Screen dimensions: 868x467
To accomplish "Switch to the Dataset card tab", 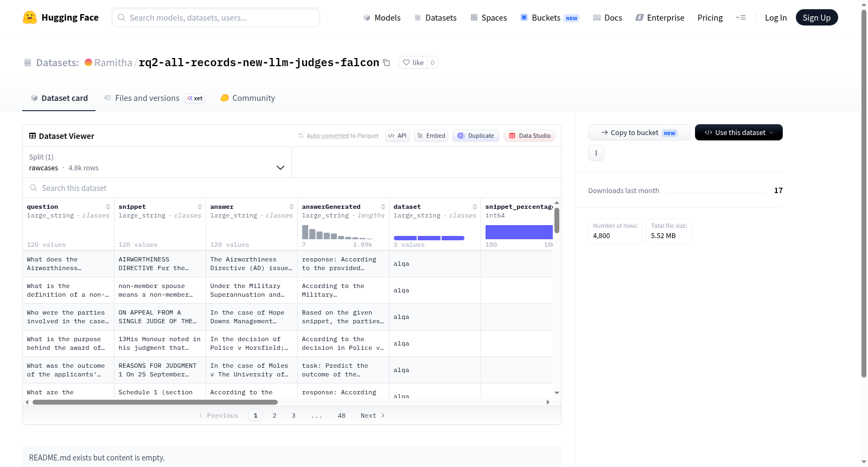I will (59, 98).
